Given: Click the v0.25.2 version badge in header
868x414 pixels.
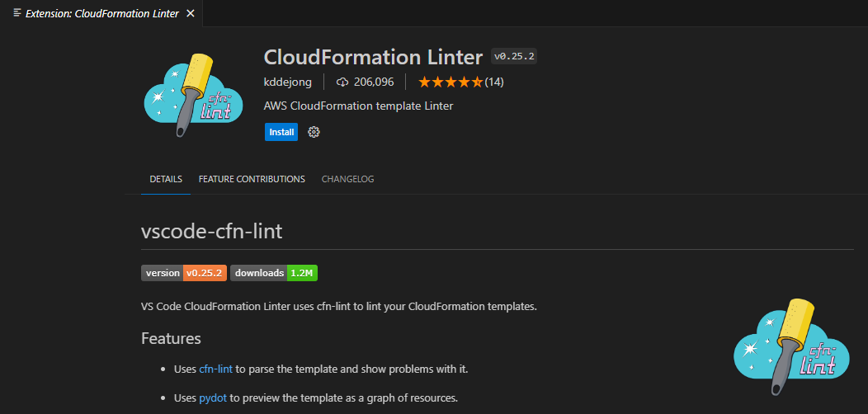Looking at the screenshot, I should tap(514, 56).
